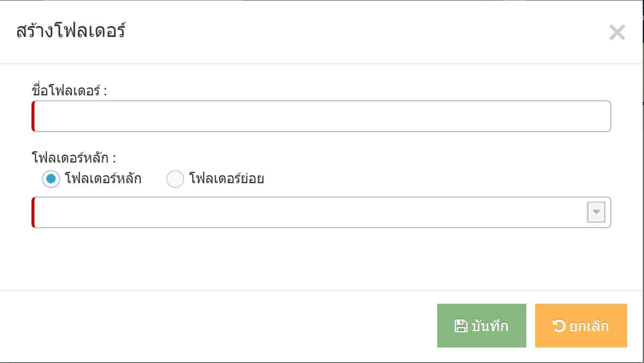The image size is (644, 363).
Task: Select the โฟลเดอร์ย่อย radio button
Action: 175,179
